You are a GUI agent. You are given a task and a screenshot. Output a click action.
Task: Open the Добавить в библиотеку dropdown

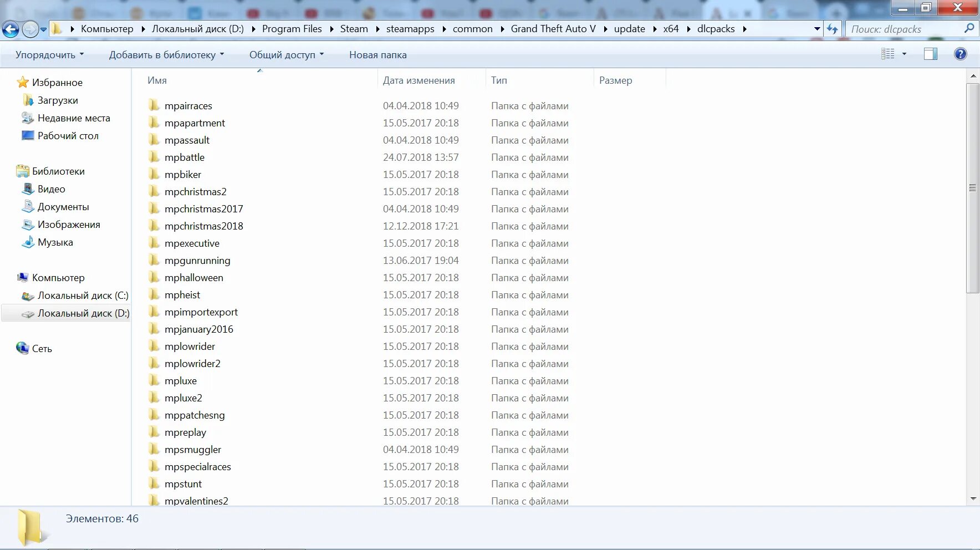coord(167,54)
